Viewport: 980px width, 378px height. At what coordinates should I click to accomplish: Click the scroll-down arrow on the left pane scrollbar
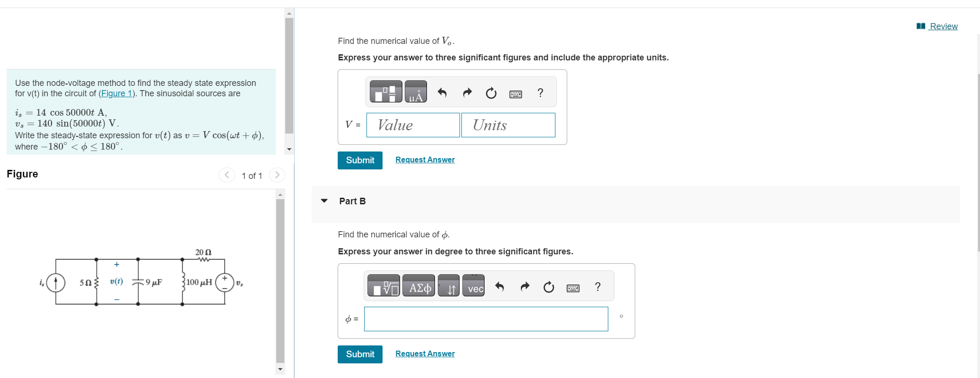point(290,148)
